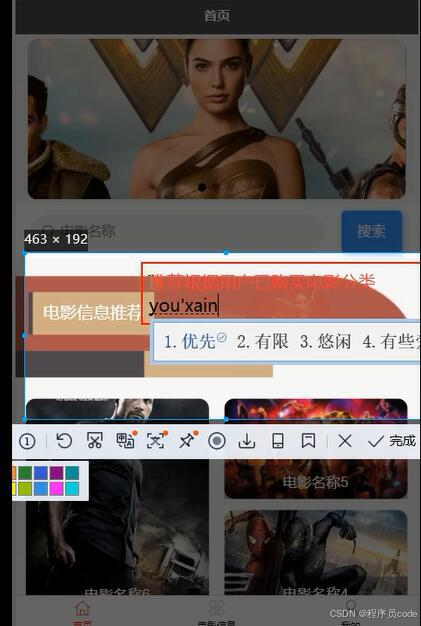Screen dimensions: 421x626
Task: Click the text annotation box containing you'xain
Action: pos(281,293)
